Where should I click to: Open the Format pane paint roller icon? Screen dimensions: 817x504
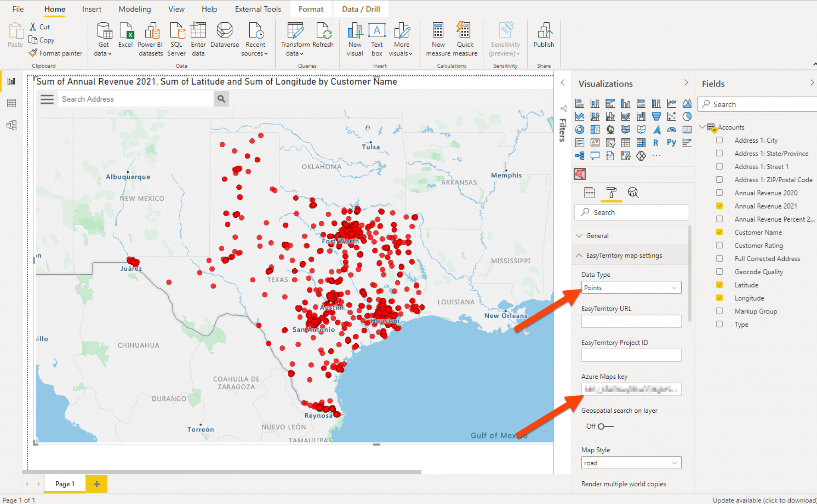612,193
